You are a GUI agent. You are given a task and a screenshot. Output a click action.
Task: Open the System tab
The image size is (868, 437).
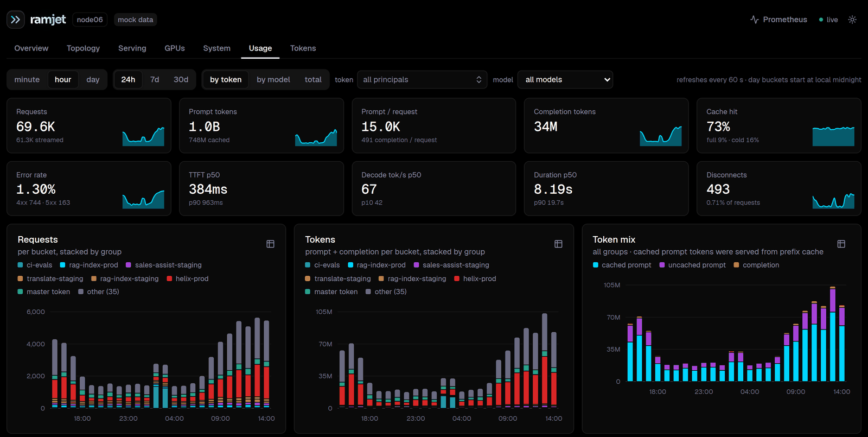coord(217,48)
